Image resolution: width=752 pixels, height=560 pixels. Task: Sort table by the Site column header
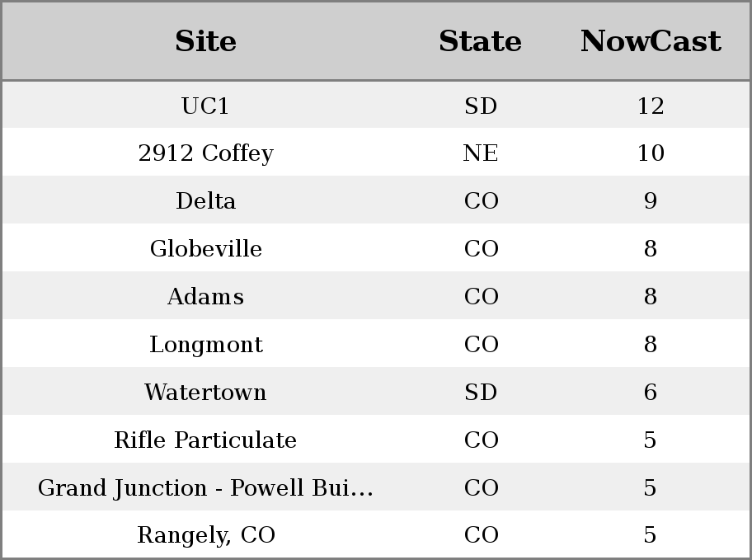tap(205, 41)
